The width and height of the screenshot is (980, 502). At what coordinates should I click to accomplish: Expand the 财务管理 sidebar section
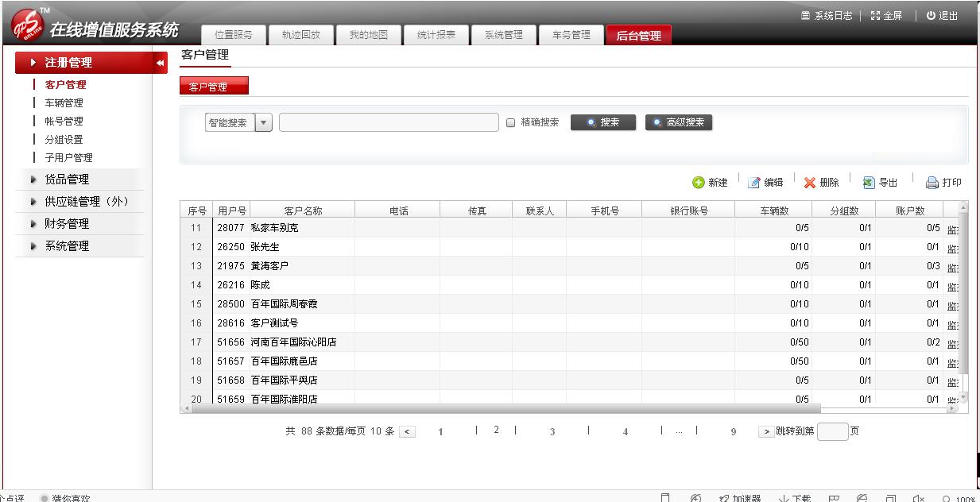[67, 224]
